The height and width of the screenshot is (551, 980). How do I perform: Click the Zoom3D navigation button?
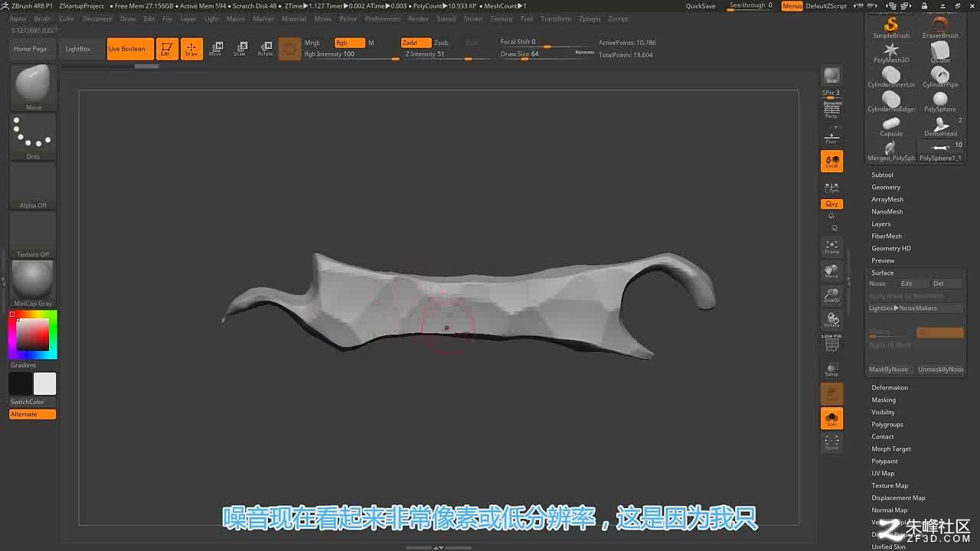click(x=831, y=296)
